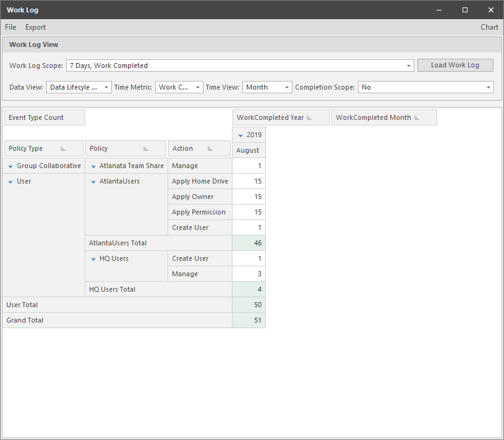The width and height of the screenshot is (504, 440).
Task: Collapse the User policy type row
Action: pos(11,182)
